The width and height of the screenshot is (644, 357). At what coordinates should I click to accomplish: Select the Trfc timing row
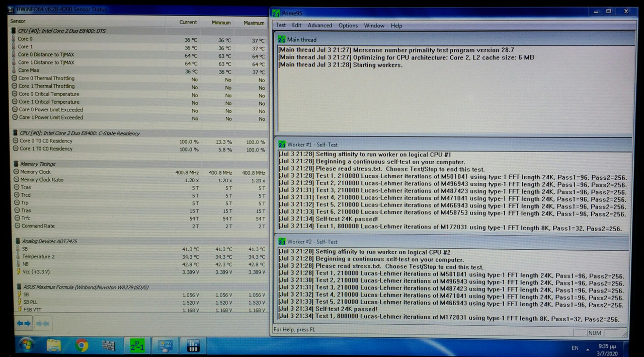tap(140, 219)
